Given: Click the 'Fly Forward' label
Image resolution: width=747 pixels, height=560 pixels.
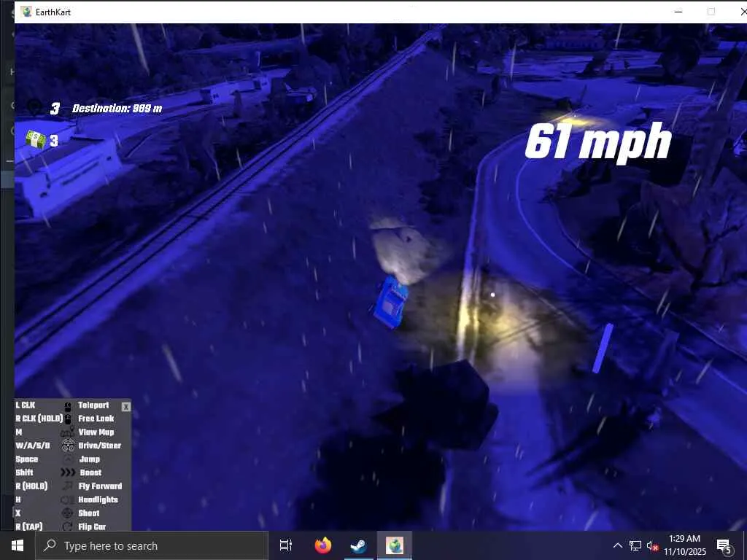Looking at the screenshot, I should (100, 486).
